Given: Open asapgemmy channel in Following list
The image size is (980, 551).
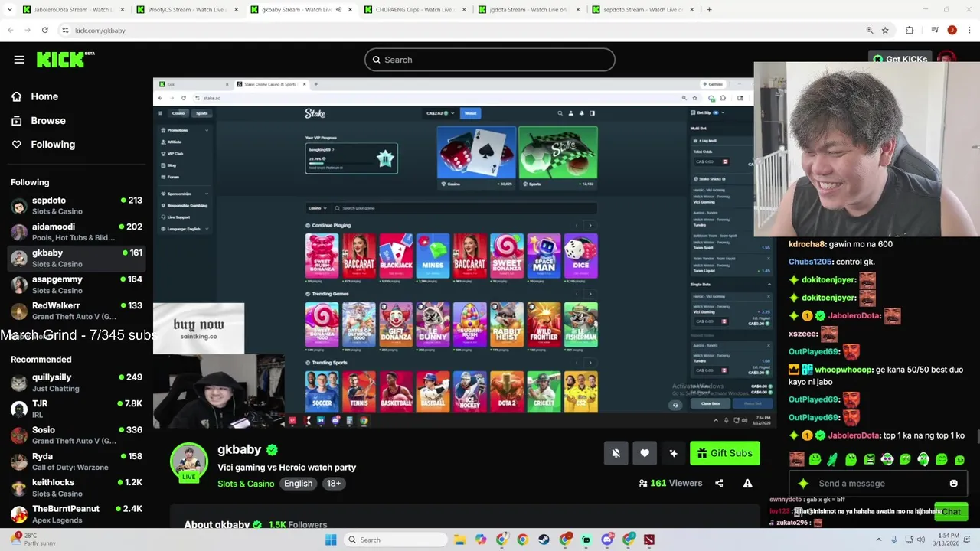Looking at the screenshot, I should click(77, 284).
